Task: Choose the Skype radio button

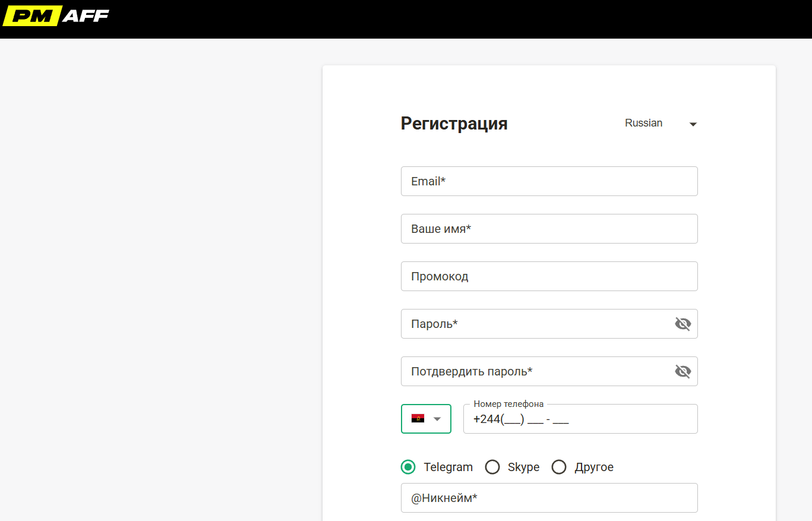Action: pos(492,467)
